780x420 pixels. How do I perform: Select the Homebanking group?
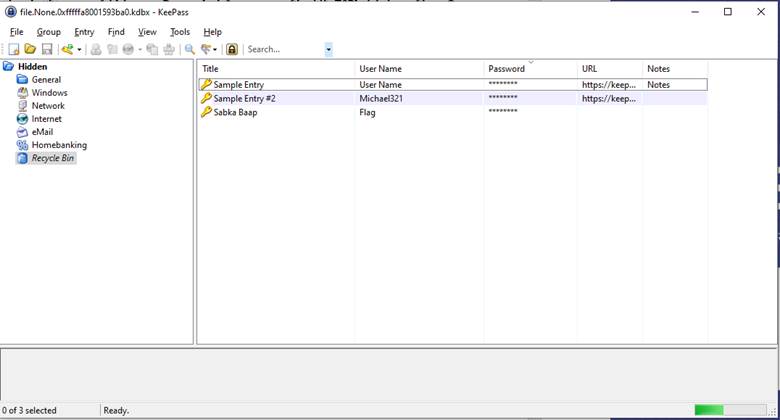[58, 145]
